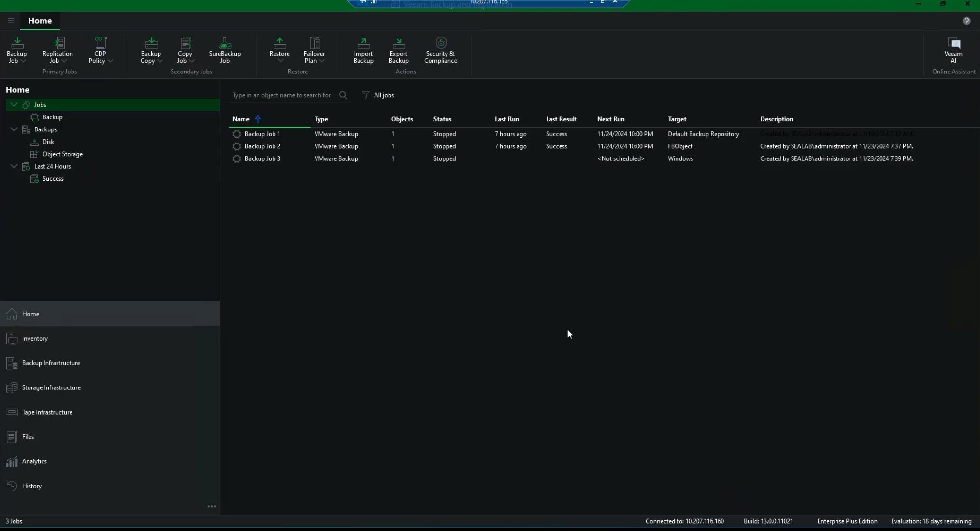Click the navigation pane overflow dots
980x531 pixels.
coord(212,506)
